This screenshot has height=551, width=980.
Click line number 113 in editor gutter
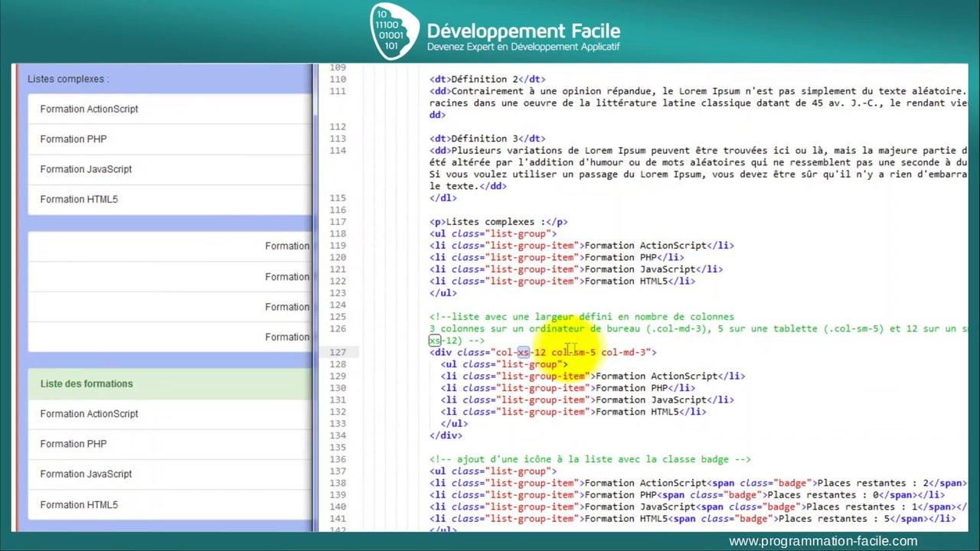338,139
